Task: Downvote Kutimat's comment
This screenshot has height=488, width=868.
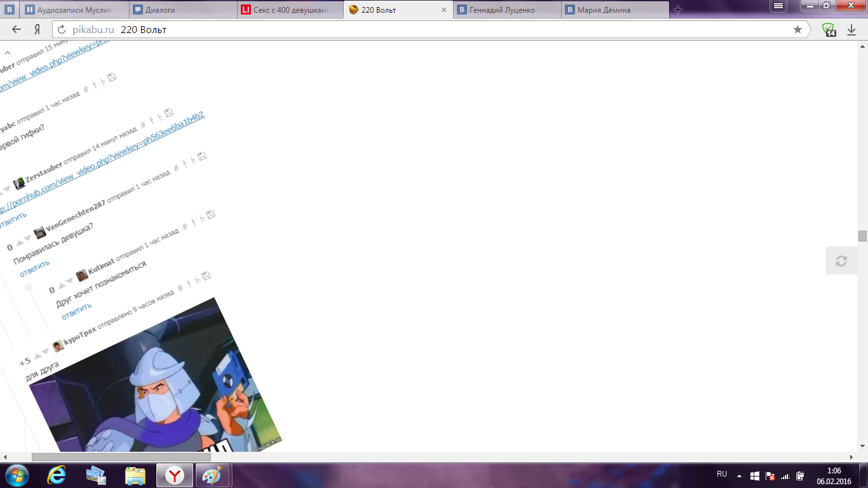Action: pyautogui.click(x=69, y=281)
